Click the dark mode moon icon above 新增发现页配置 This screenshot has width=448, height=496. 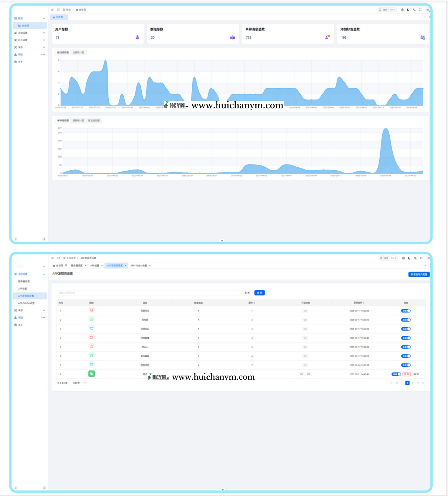click(409, 258)
